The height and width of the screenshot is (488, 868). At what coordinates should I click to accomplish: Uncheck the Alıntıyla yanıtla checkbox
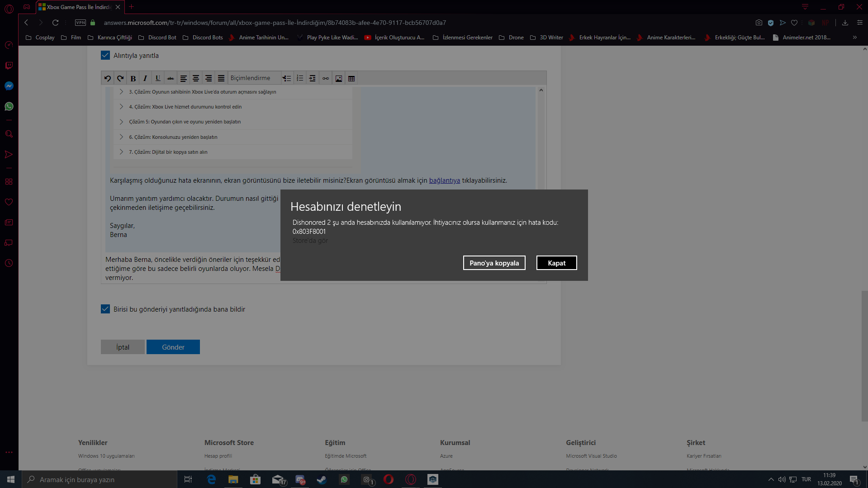(105, 55)
